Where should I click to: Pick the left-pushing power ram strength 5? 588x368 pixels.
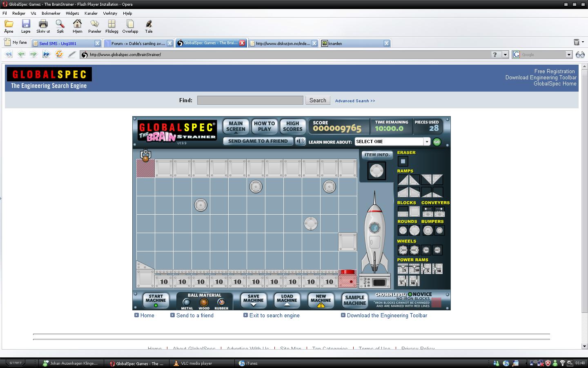click(x=426, y=269)
